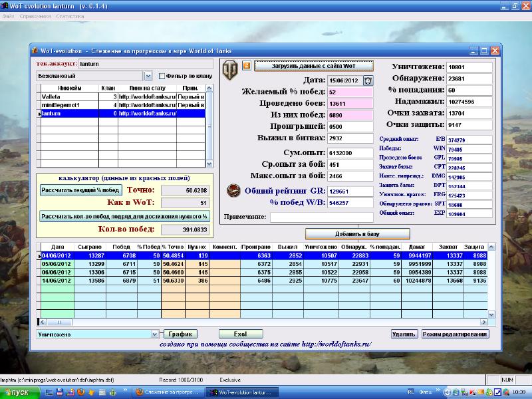Click the 'тек.аккаунт' field showing lanturn
The height and width of the screenshot is (399, 532).
(x=146, y=64)
